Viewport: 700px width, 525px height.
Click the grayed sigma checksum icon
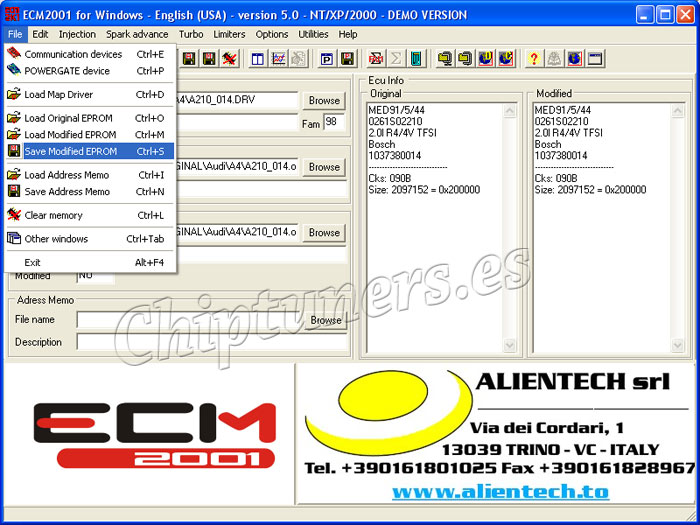[396, 58]
